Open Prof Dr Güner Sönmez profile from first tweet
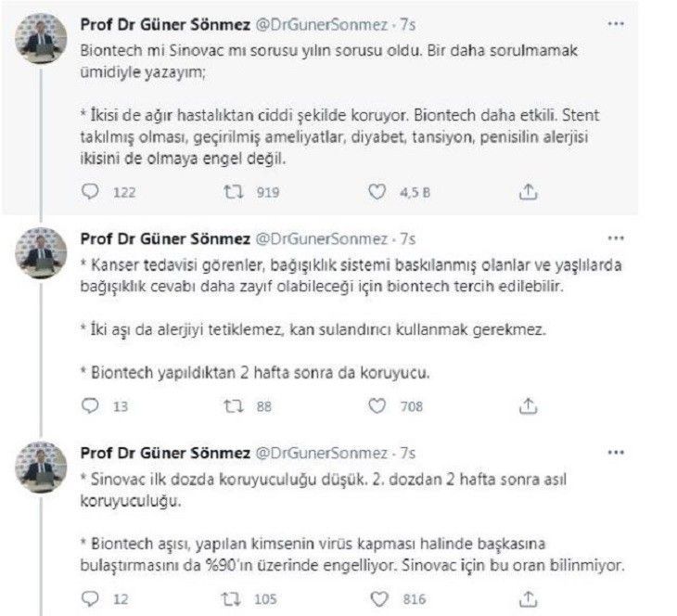 [x=160, y=22]
